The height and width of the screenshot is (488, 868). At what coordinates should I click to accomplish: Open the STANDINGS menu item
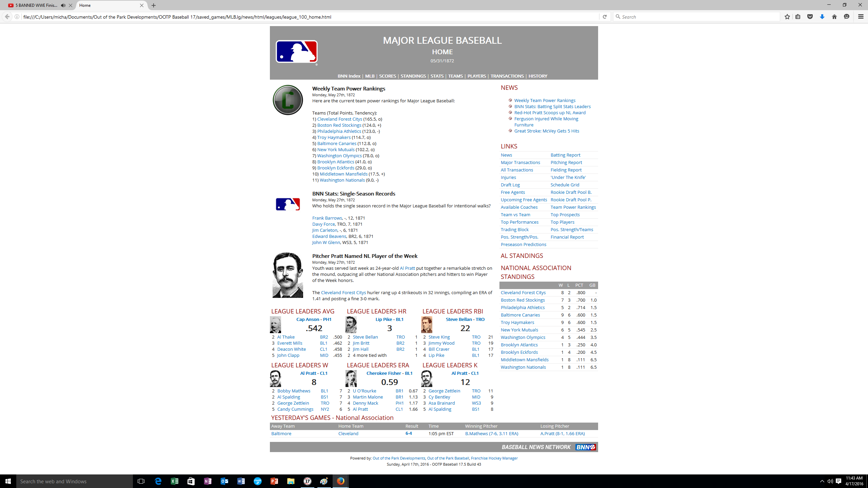[x=413, y=76]
